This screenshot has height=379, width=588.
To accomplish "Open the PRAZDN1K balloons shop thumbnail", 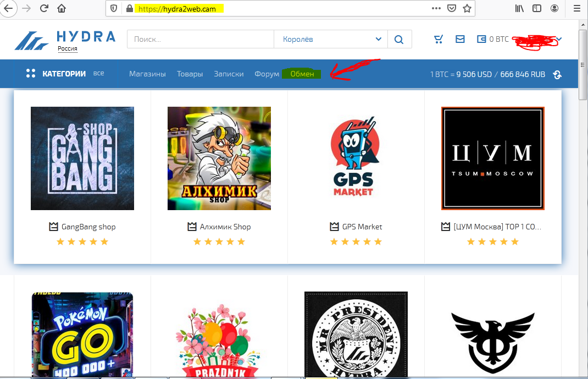I will (x=219, y=339).
